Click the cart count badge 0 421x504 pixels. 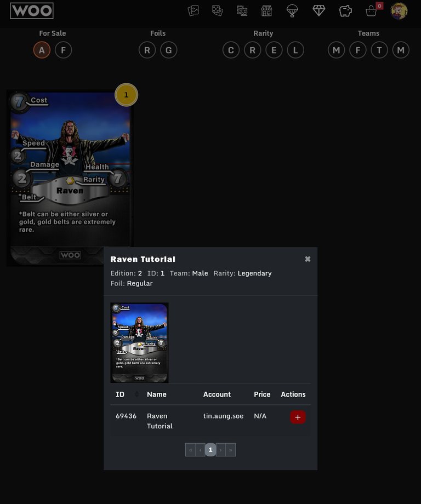379,6
